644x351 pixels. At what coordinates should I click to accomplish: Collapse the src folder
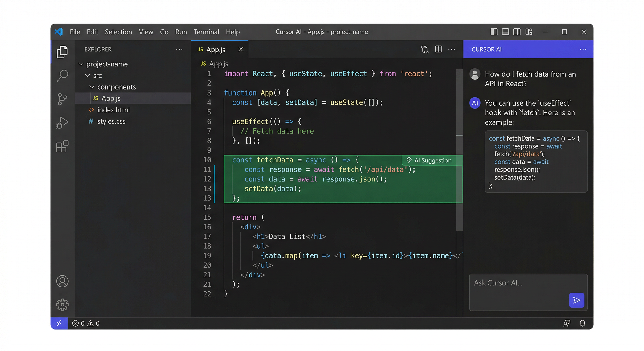(88, 75)
